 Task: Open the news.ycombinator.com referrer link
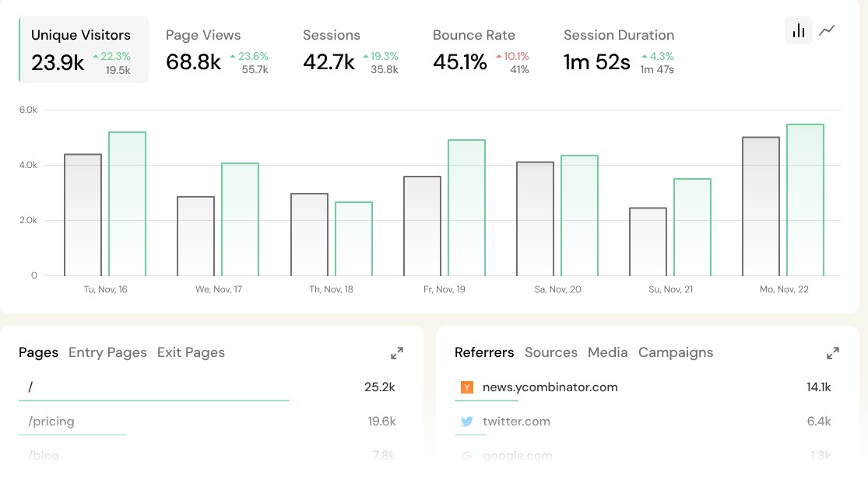pos(550,387)
